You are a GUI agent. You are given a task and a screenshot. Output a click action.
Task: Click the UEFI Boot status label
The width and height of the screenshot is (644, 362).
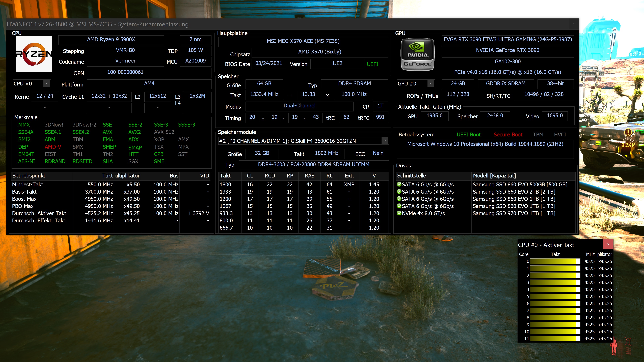469,135
